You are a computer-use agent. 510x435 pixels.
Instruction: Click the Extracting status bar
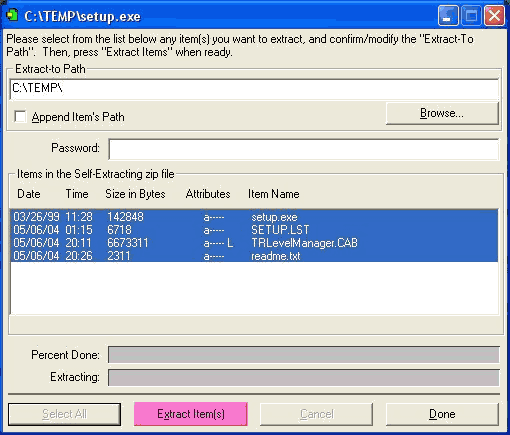304,377
